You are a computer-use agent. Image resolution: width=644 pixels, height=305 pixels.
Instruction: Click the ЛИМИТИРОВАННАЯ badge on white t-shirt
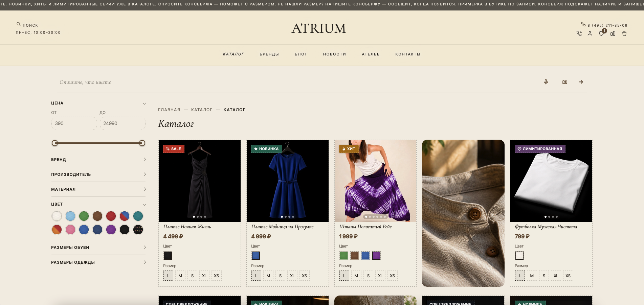coord(540,149)
